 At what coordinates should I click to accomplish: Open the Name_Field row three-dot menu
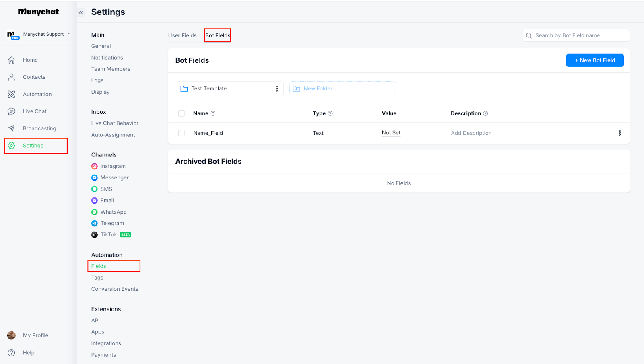click(620, 133)
